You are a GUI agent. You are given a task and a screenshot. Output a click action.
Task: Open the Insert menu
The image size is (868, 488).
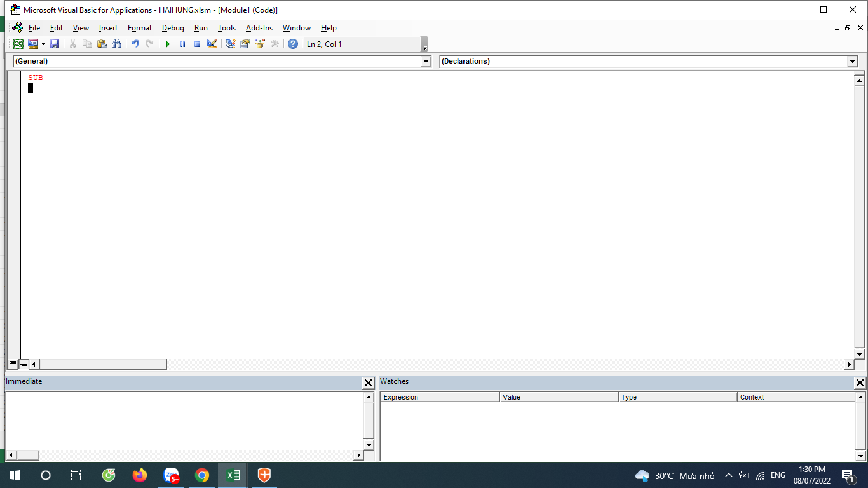click(108, 28)
